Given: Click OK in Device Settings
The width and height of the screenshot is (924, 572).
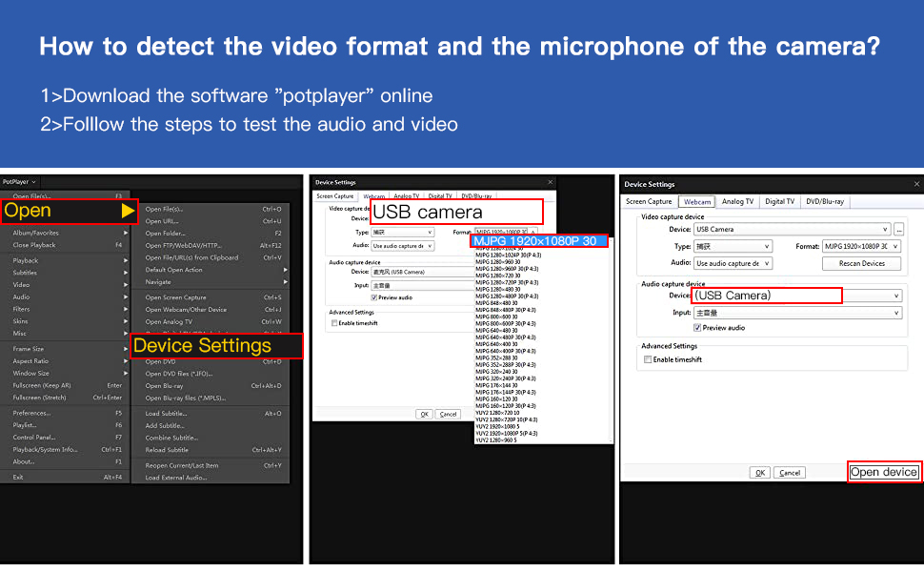Looking at the screenshot, I should [x=760, y=473].
